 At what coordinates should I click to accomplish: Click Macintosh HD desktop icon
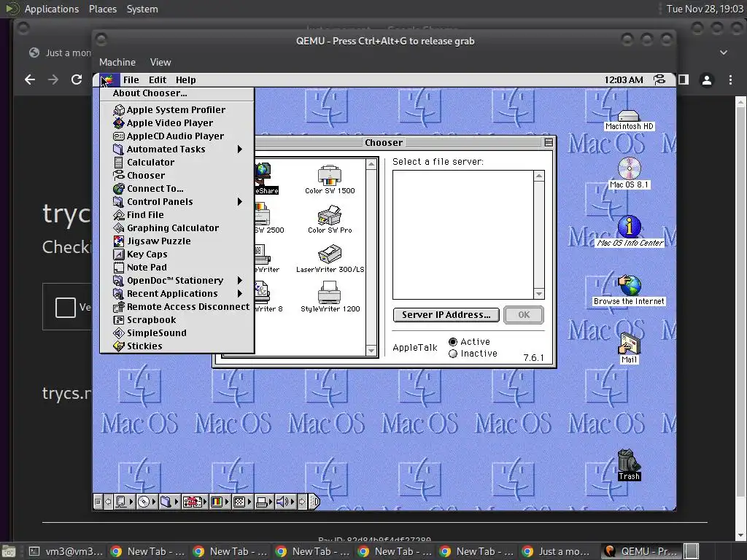point(629,120)
